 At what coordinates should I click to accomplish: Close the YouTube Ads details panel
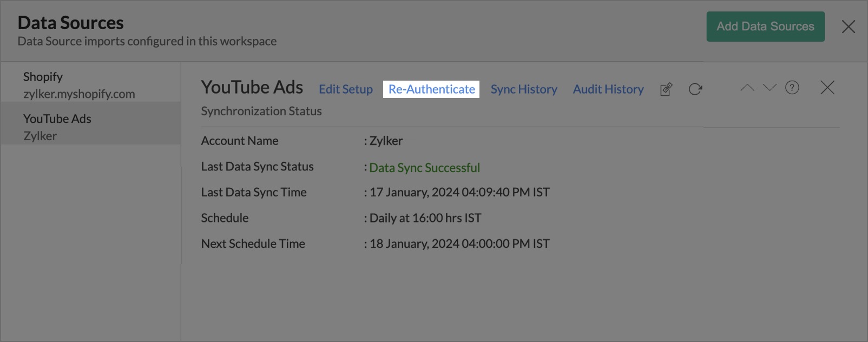coord(827,88)
